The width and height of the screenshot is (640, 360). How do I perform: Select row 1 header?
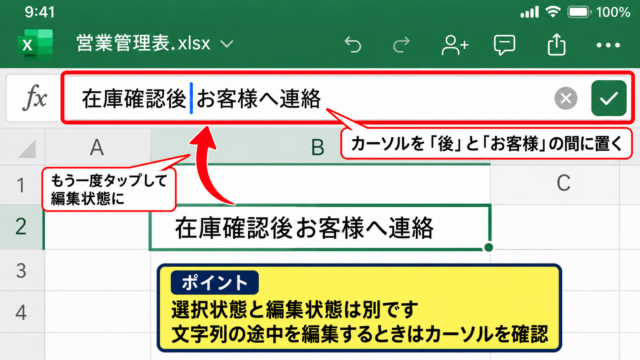coord(21,185)
